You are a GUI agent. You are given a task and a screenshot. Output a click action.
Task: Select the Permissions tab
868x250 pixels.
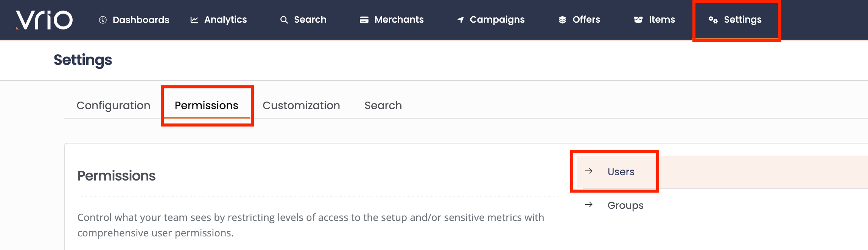[x=207, y=105]
